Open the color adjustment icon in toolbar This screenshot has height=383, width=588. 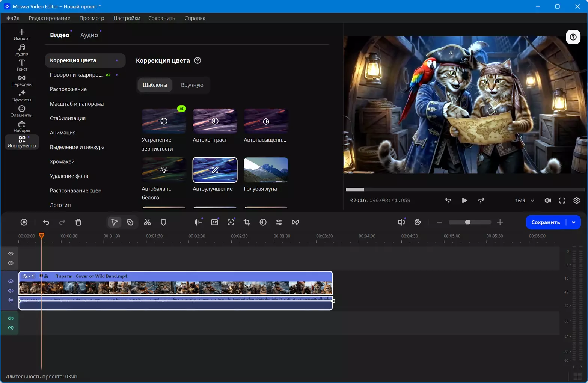(263, 222)
